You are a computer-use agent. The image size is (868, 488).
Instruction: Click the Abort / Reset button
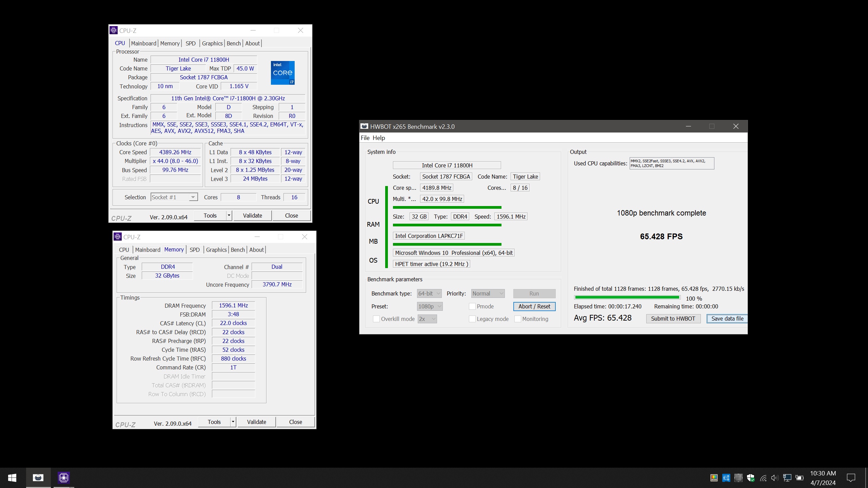pyautogui.click(x=534, y=306)
